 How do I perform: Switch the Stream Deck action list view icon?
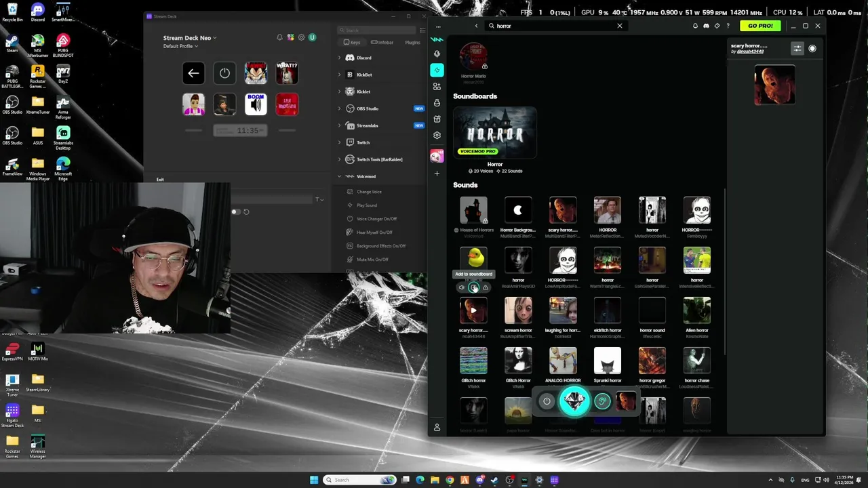tap(423, 30)
